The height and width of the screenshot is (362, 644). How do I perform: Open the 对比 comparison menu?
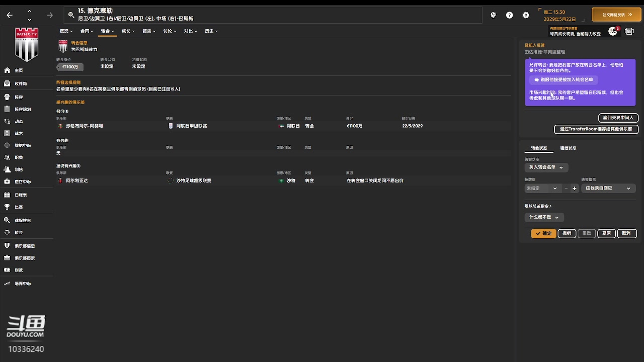(191, 31)
